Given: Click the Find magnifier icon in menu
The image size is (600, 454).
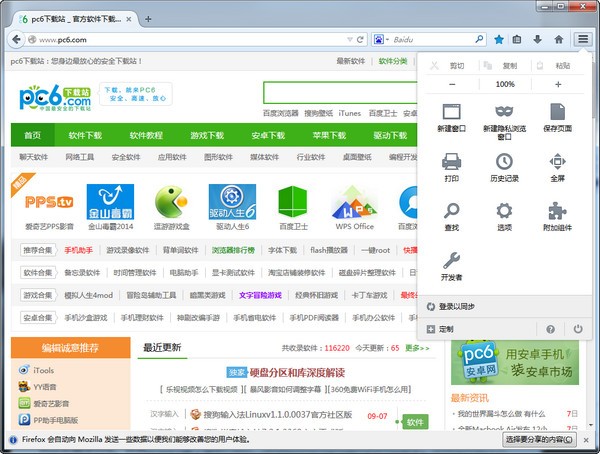Looking at the screenshot, I should [451, 211].
